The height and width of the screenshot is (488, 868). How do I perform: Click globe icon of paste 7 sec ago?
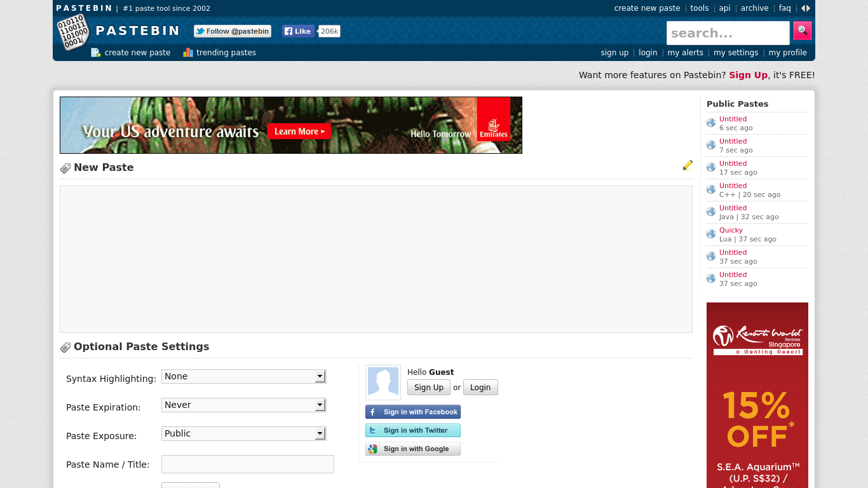pos(711,145)
